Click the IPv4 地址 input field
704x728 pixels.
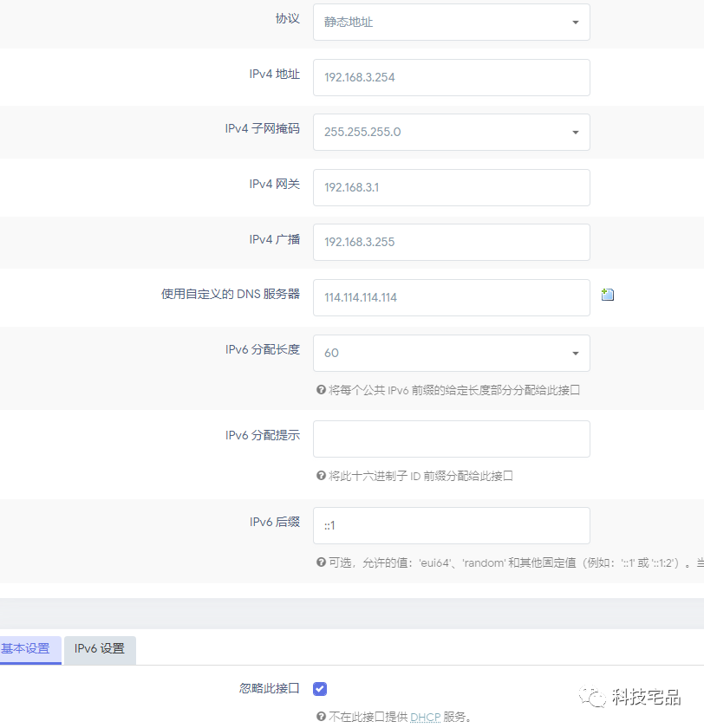pos(451,77)
